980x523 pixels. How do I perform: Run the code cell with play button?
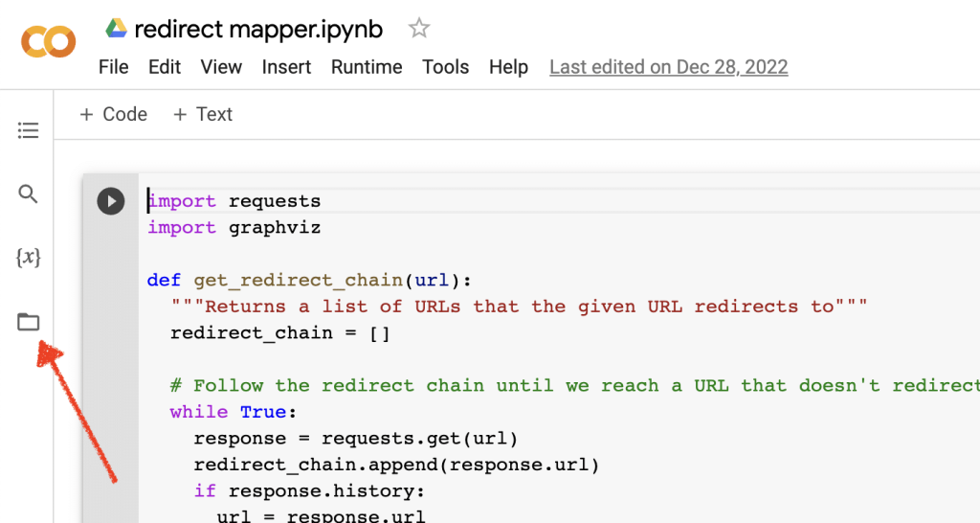pos(111,201)
